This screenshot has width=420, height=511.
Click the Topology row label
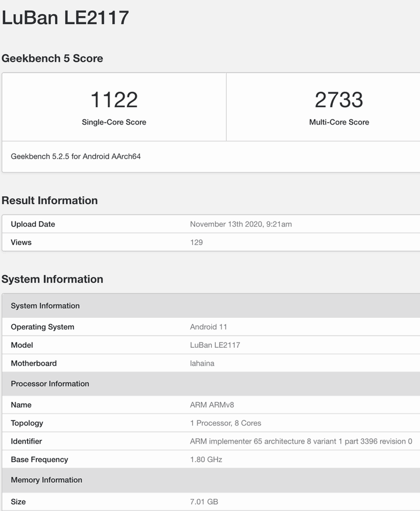pos(27,423)
